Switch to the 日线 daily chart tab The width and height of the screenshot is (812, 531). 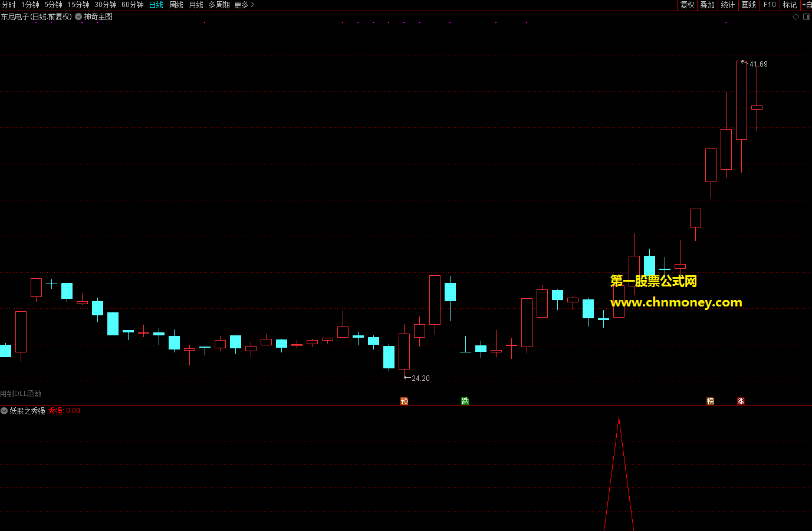coord(156,5)
